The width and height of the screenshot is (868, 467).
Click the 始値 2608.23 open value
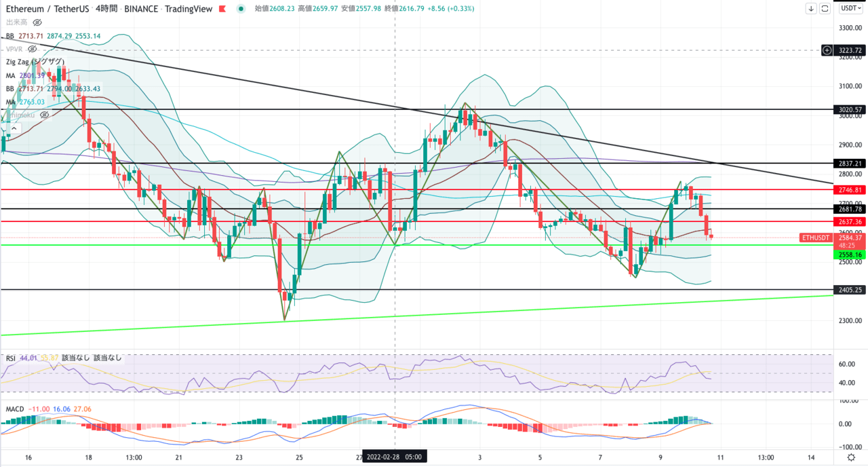[275, 9]
